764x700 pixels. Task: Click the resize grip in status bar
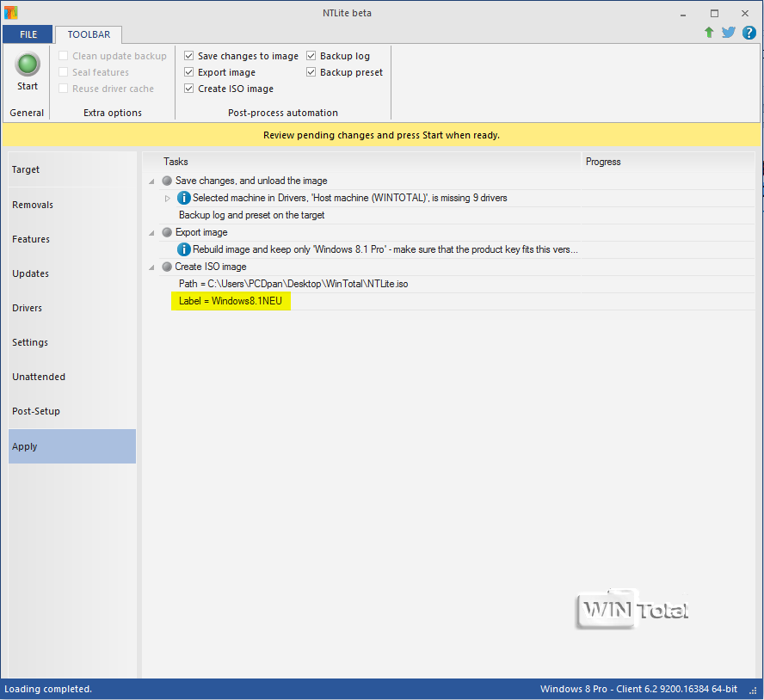[x=754, y=690]
